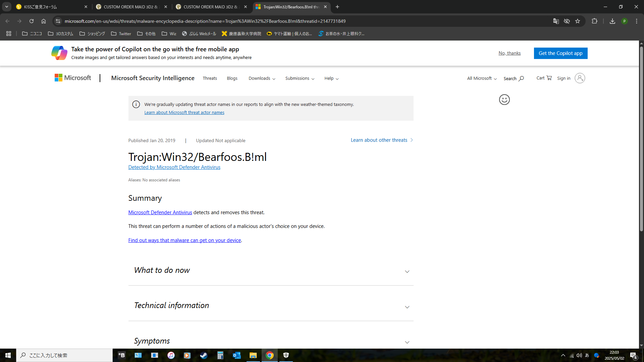Image resolution: width=644 pixels, height=362 pixels.
Task: Click the smiley face feedback icon
Action: point(504,100)
